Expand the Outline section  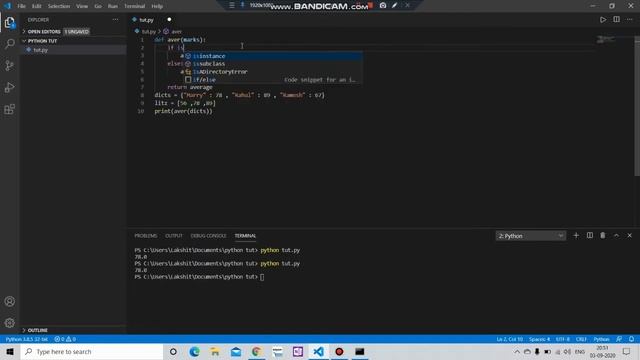(38, 330)
